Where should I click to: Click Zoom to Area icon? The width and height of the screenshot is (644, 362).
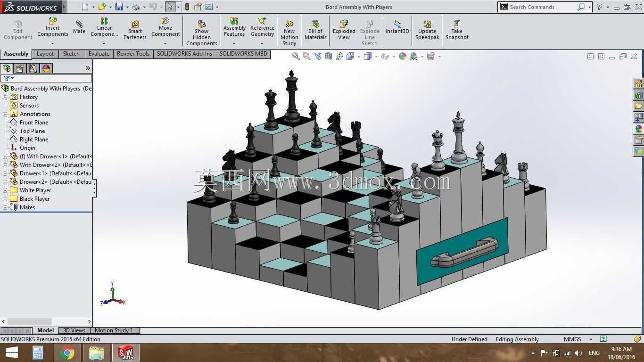pos(306,56)
